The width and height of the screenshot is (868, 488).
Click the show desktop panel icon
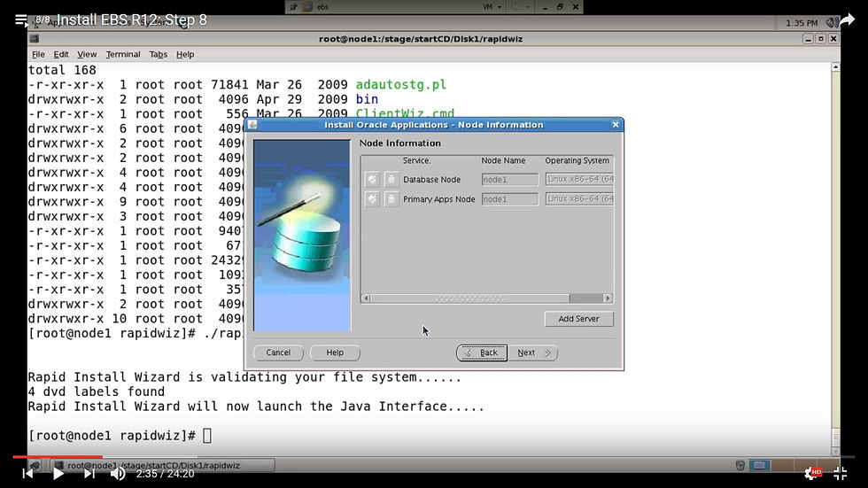[x=35, y=465]
